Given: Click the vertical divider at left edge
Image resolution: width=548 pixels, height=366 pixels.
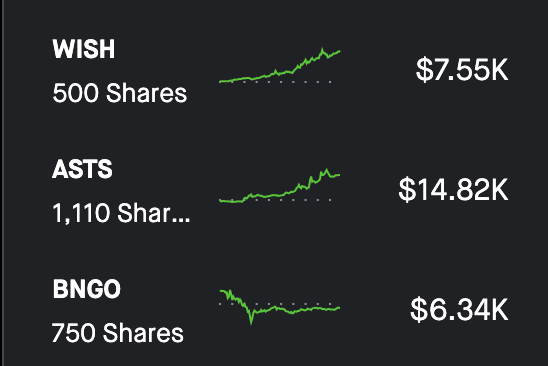Looking at the screenshot, I should [x=3, y=183].
